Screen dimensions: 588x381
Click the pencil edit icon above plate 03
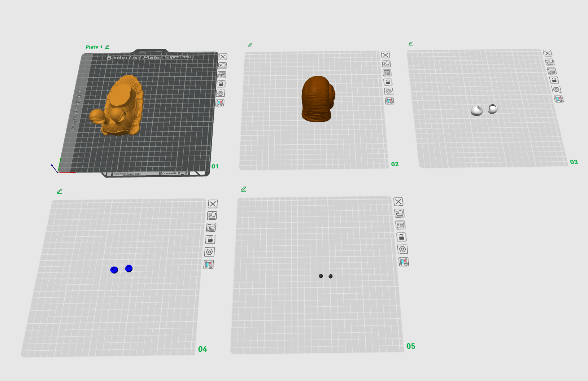pos(411,43)
